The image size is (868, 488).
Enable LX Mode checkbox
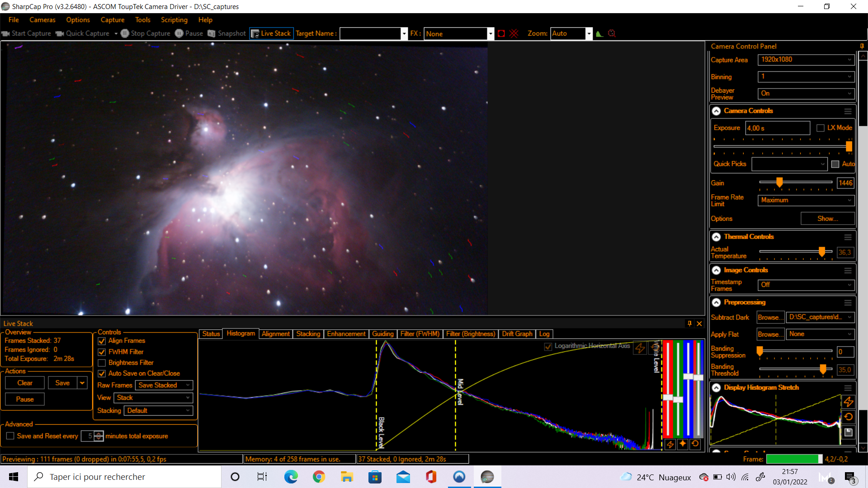[x=821, y=128]
